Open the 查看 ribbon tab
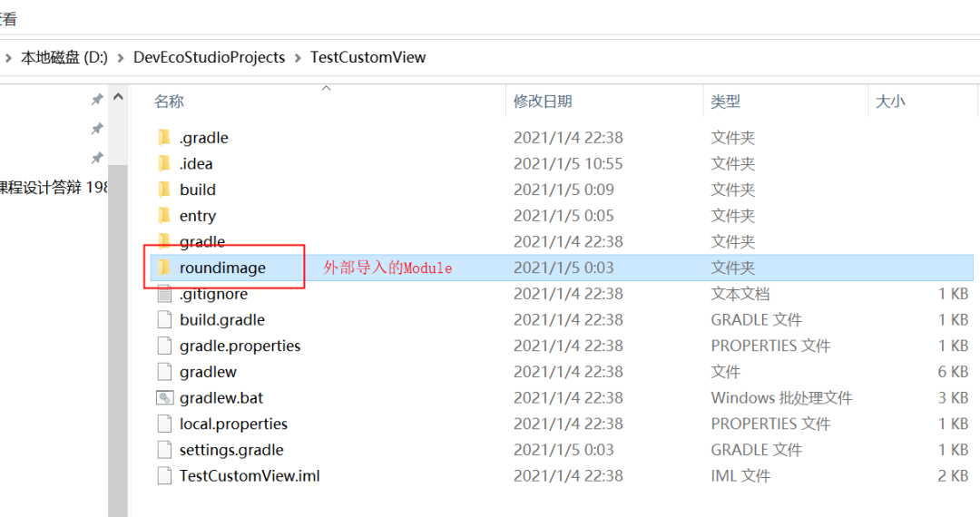Image resolution: width=980 pixels, height=517 pixels. [x=8, y=19]
